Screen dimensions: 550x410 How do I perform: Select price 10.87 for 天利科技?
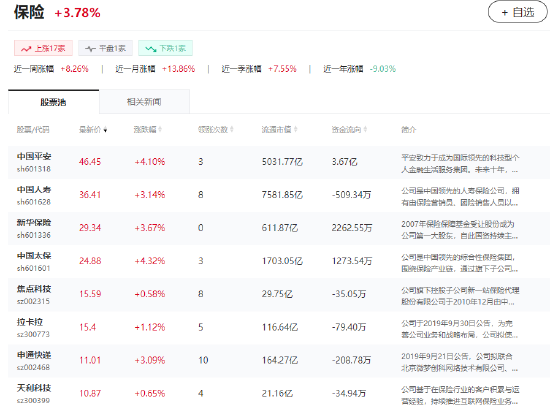90,394
